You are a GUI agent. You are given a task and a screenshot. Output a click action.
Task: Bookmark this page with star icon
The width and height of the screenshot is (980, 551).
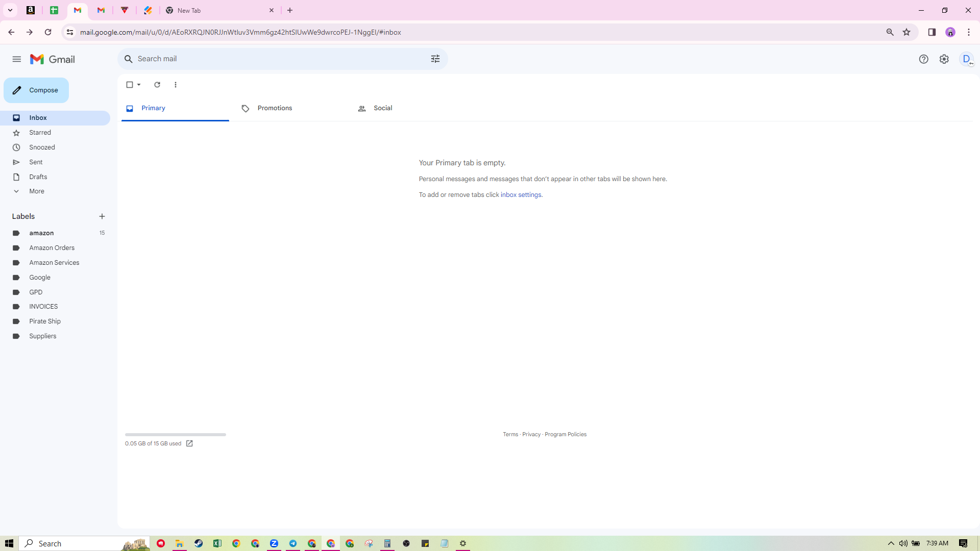click(906, 32)
